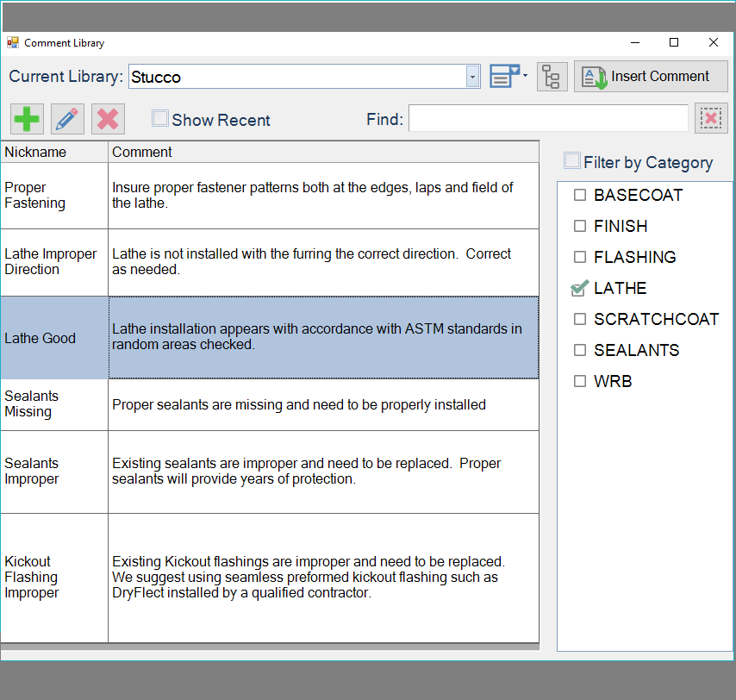Check the SCRATCHCOAT category
Viewport: 736px width, 700px height.
(580, 319)
